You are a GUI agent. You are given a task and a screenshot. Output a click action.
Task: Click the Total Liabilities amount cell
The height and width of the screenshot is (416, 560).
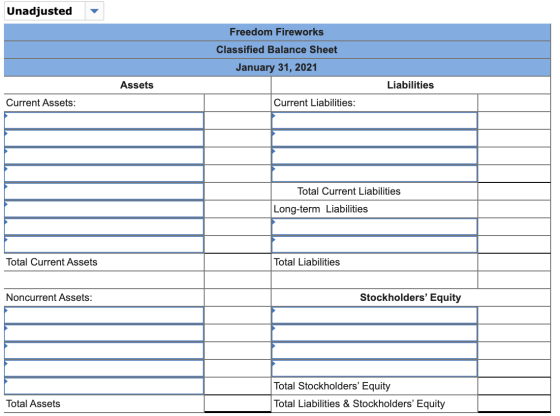click(514, 262)
